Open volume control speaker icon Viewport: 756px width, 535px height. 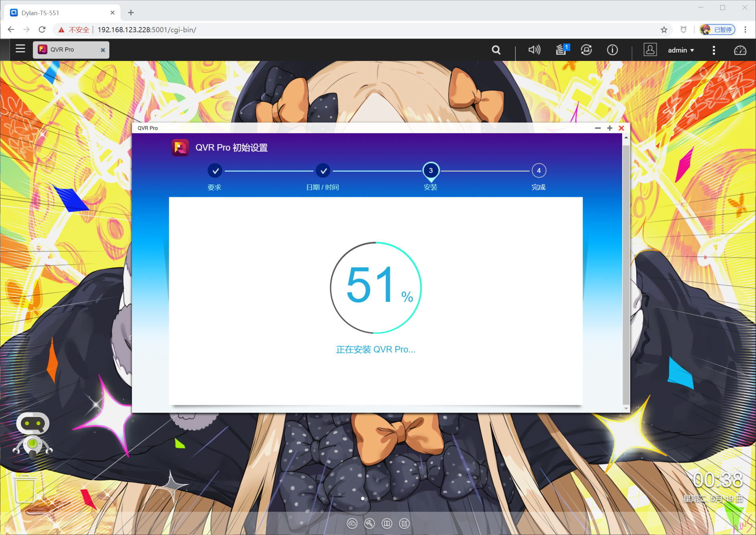tap(534, 50)
